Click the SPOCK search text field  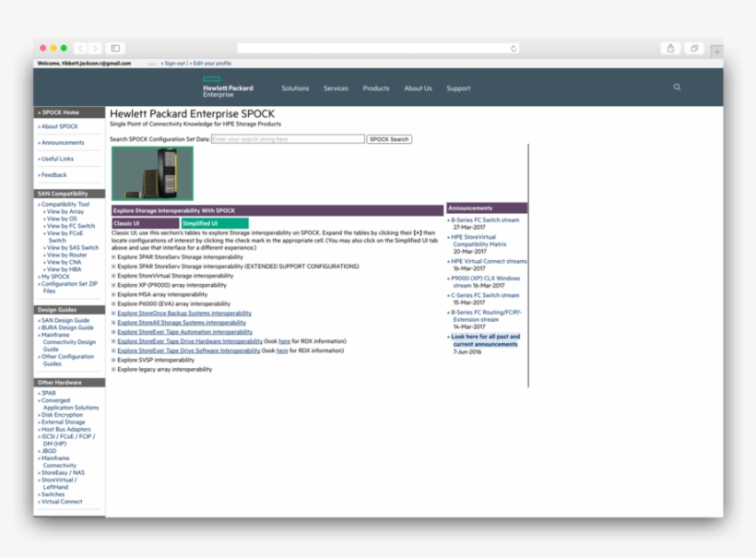pos(288,139)
